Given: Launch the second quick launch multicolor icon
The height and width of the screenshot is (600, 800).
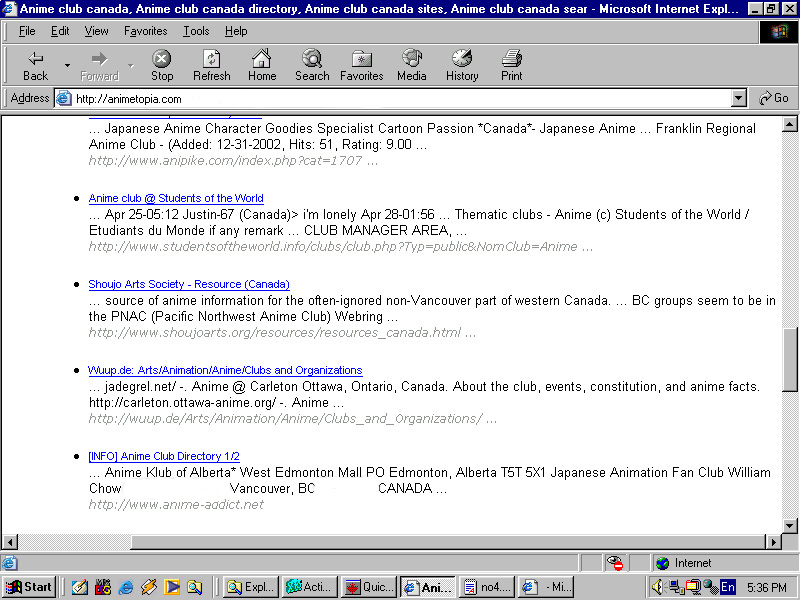Looking at the screenshot, I should 103,587.
